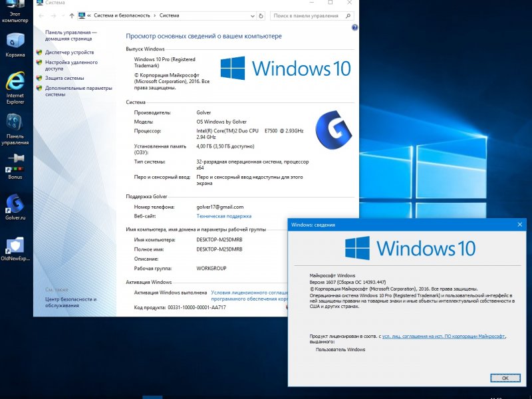Go up one level with the up arrow
This screenshot has width=532, height=399.
pyautogui.click(x=72, y=15)
